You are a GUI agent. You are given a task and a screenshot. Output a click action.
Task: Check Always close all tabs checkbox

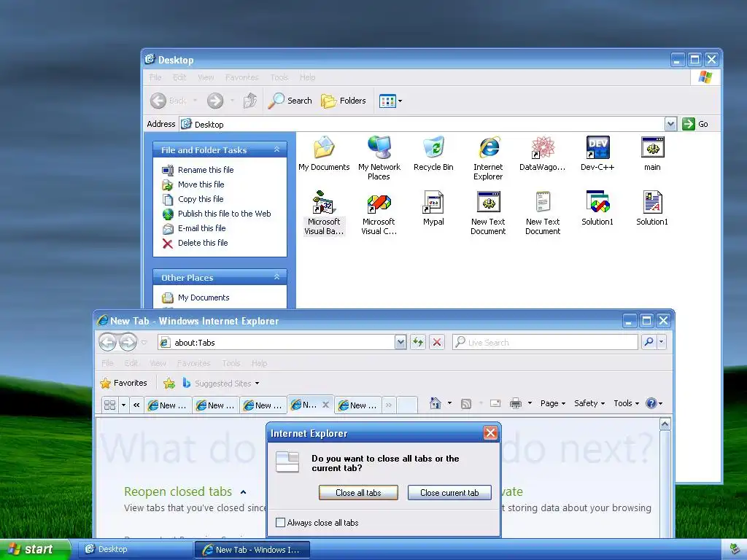[281, 522]
